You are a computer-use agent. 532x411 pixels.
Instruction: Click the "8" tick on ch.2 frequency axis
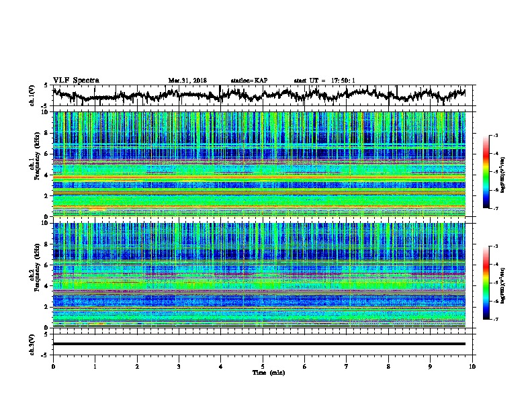point(48,244)
